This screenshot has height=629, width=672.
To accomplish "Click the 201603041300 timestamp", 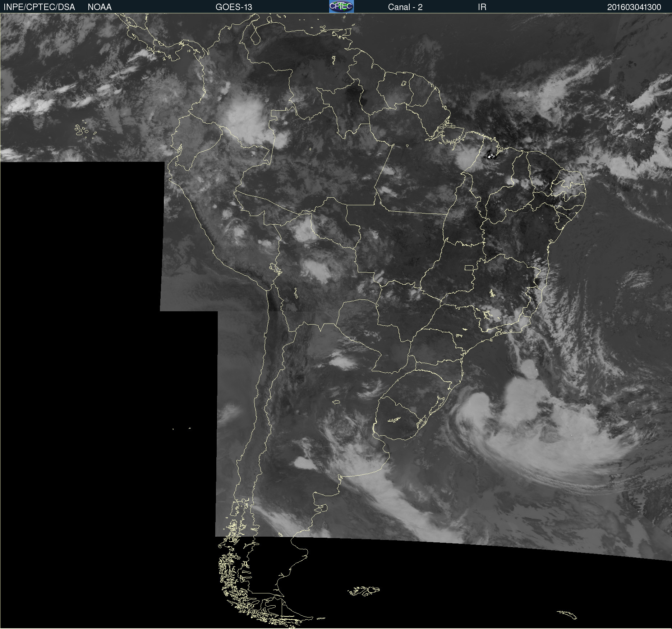I will [x=634, y=7].
